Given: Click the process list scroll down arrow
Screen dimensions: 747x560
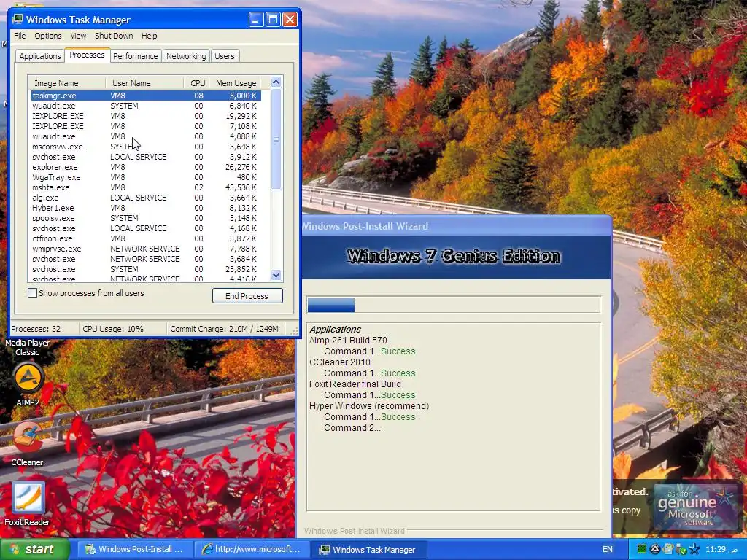Looking at the screenshot, I should point(276,275).
